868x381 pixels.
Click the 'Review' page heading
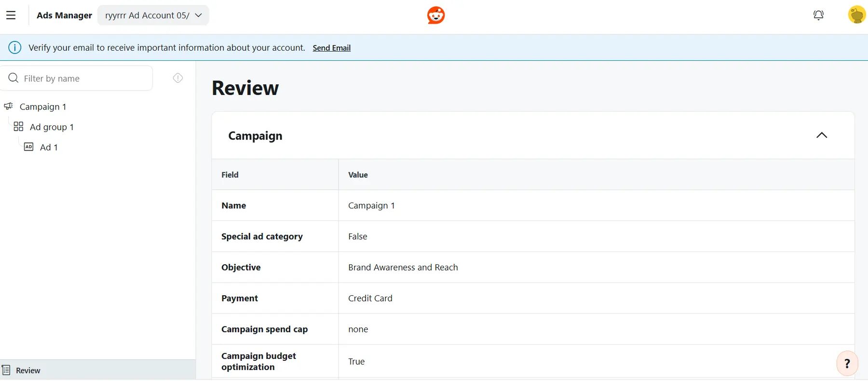(x=245, y=88)
